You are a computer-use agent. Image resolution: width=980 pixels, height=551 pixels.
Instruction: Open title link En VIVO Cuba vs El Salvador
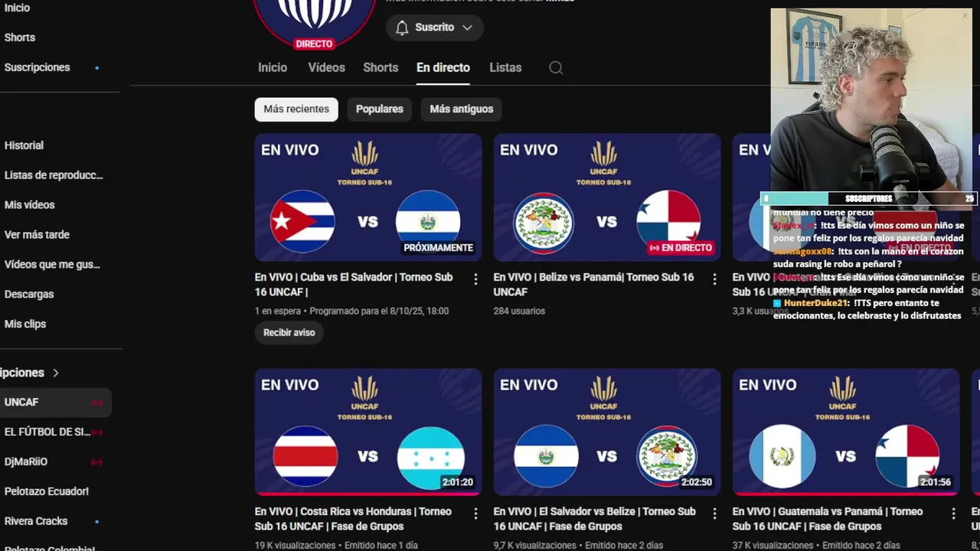pyautogui.click(x=354, y=284)
